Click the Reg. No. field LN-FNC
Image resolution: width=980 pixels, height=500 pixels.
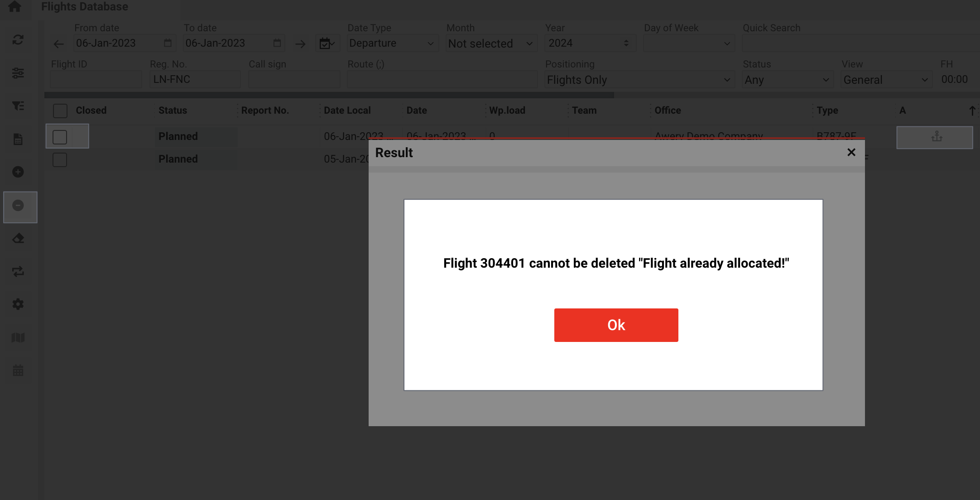coord(195,80)
